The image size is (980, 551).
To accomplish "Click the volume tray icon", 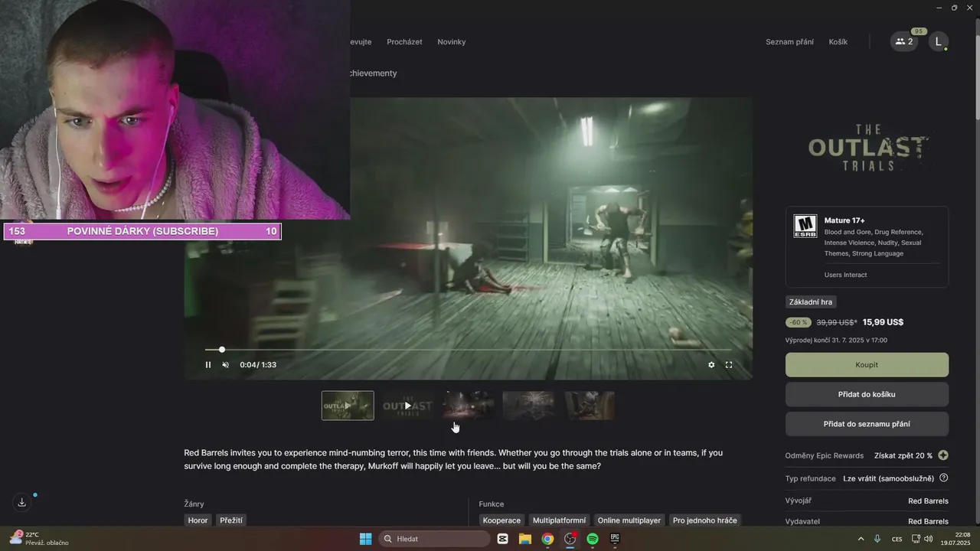I will (x=929, y=539).
